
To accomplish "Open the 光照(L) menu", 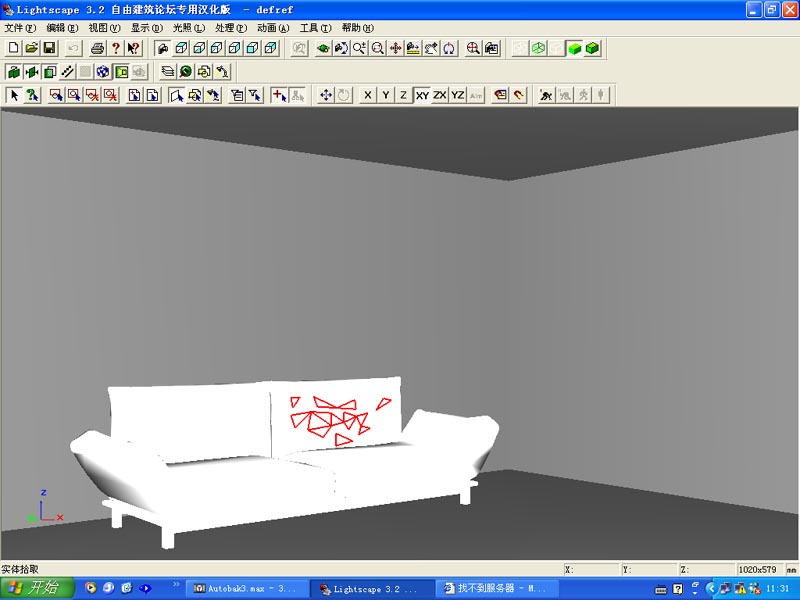I will pos(189,28).
